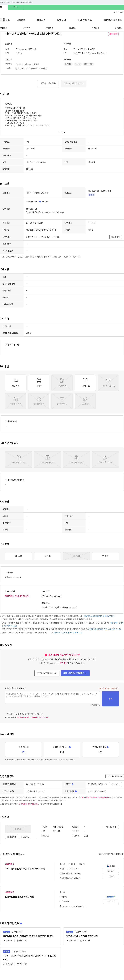Image resolution: width=124 pixels, height=980 pixels.
Task: Click the 로그인 link at top
Action: click(x=116, y=13)
